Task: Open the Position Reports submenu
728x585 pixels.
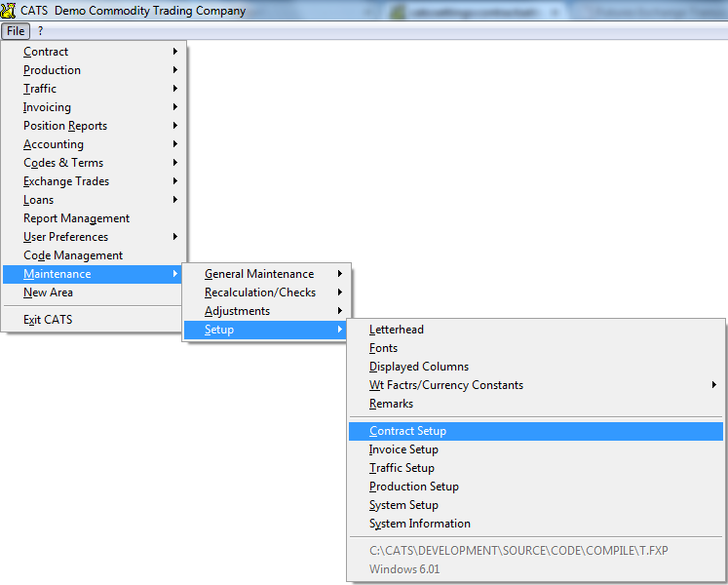Action: 95,126
